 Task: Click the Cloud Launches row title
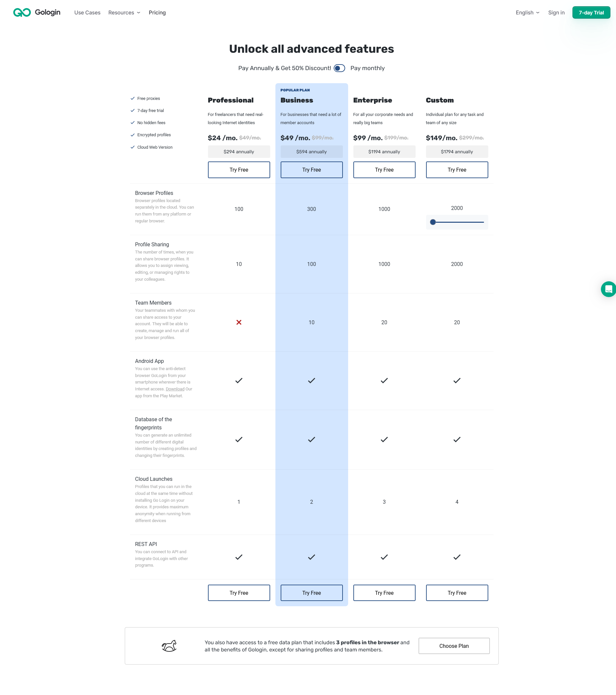pos(154,479)
